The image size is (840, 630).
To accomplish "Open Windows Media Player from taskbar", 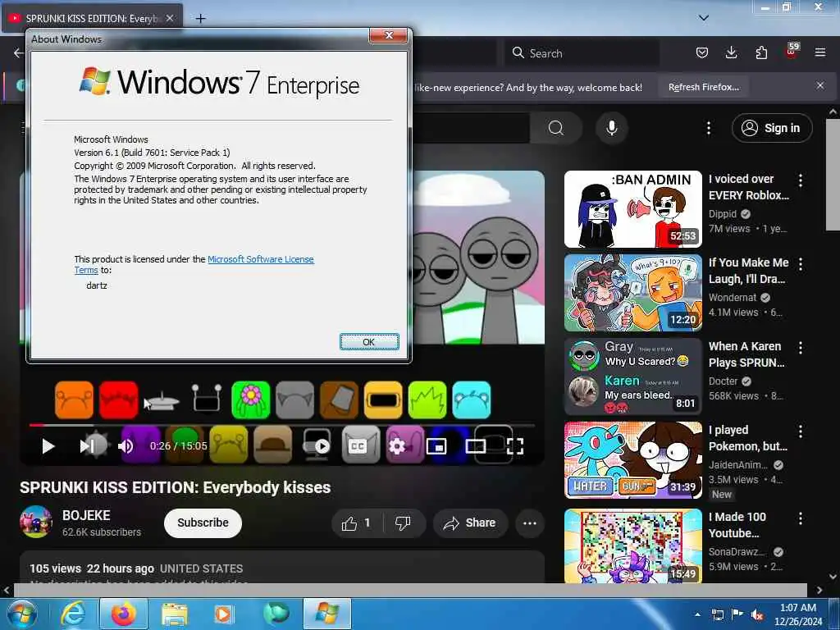I will click(223, 614).
